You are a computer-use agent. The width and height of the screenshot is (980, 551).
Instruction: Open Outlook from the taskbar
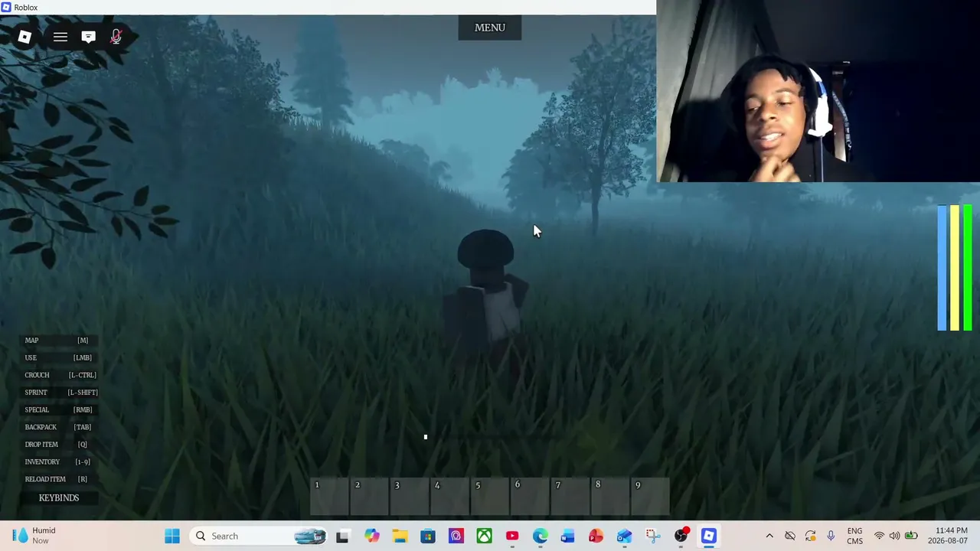624,536
